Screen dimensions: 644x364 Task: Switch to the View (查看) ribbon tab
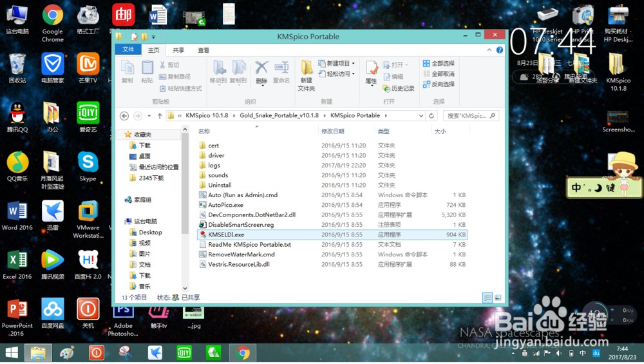click(x=204, y=50)
